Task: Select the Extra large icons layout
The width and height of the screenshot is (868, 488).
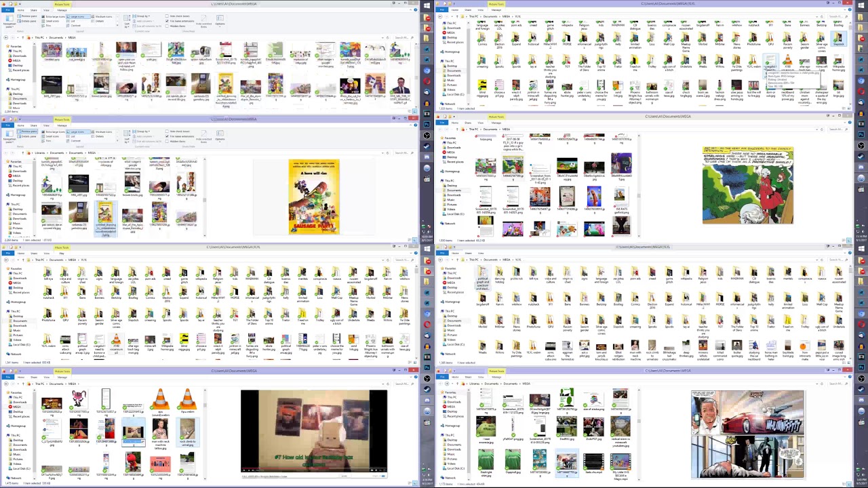Action: click(x=54, y=16)
